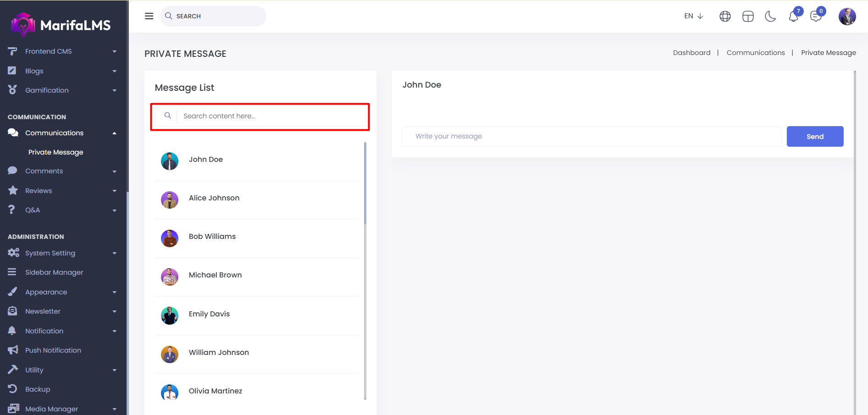Click the MarifaLMS logo

tap(61, 25)
